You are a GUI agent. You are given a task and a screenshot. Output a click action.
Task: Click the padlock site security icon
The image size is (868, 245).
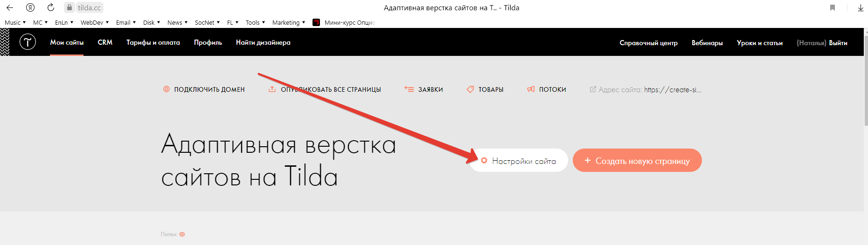(x=69, y=7)
